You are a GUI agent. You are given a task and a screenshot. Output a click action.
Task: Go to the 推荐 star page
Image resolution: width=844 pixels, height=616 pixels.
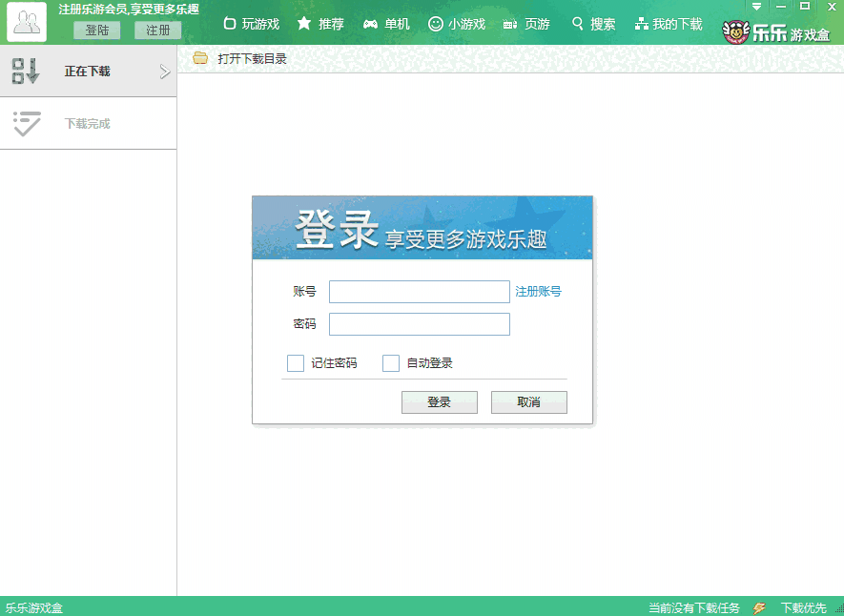(320, 24)
